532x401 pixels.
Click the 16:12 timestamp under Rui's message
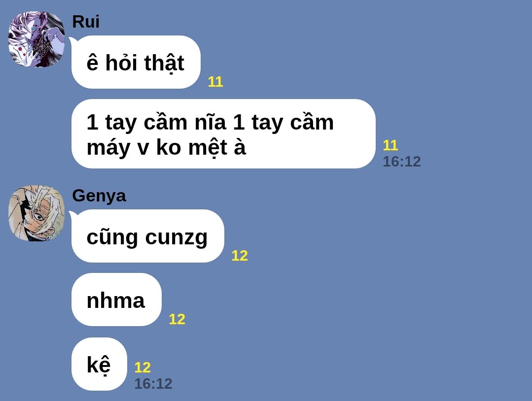click(402, 162)
